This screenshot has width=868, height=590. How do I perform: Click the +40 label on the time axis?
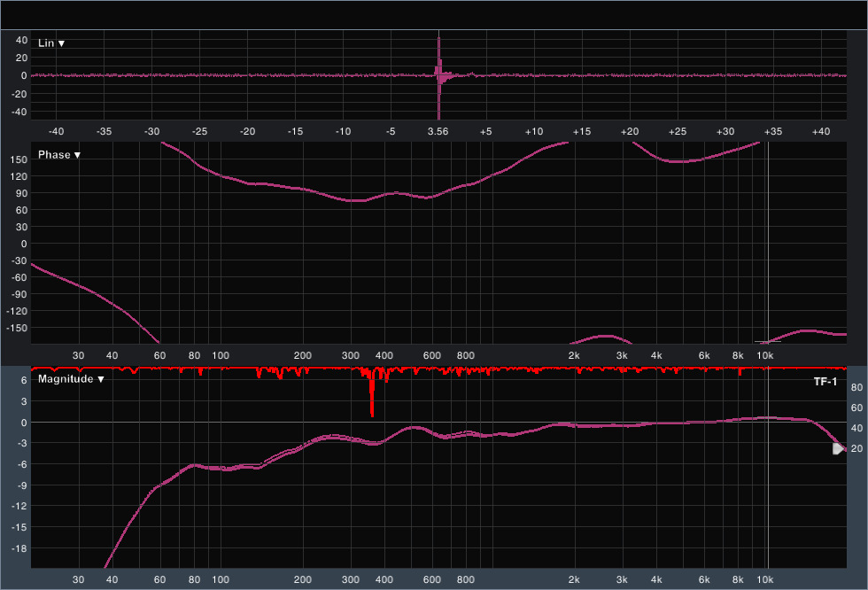[x=820, y=132]
